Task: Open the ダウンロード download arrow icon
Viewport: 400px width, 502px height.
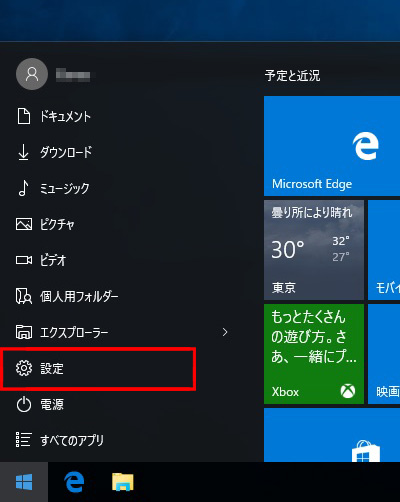Action: point(23,152)
